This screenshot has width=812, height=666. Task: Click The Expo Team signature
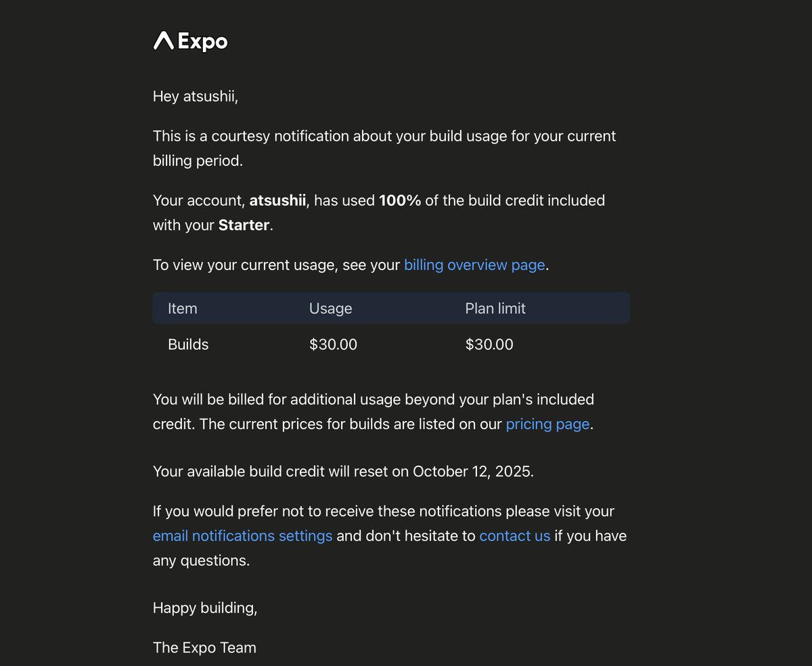[204, 647]
